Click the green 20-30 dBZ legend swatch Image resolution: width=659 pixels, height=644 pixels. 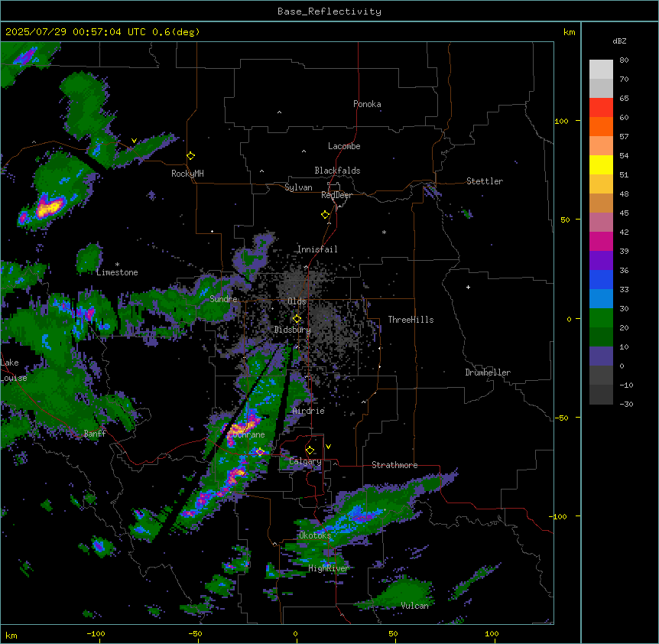coord(601,318)
